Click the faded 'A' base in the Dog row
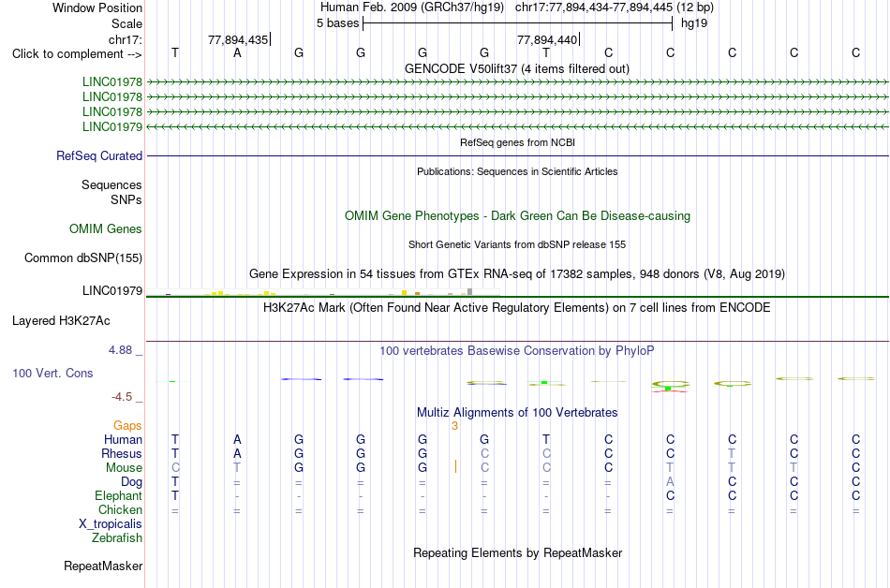The width and height of the screenshot is (890, 588). click(671, 481)
